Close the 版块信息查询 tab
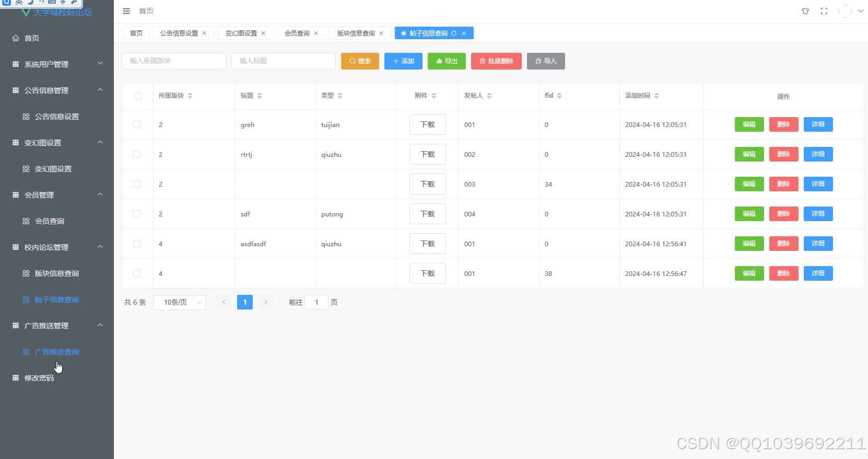The image size is (868, 459). [381, 33]
